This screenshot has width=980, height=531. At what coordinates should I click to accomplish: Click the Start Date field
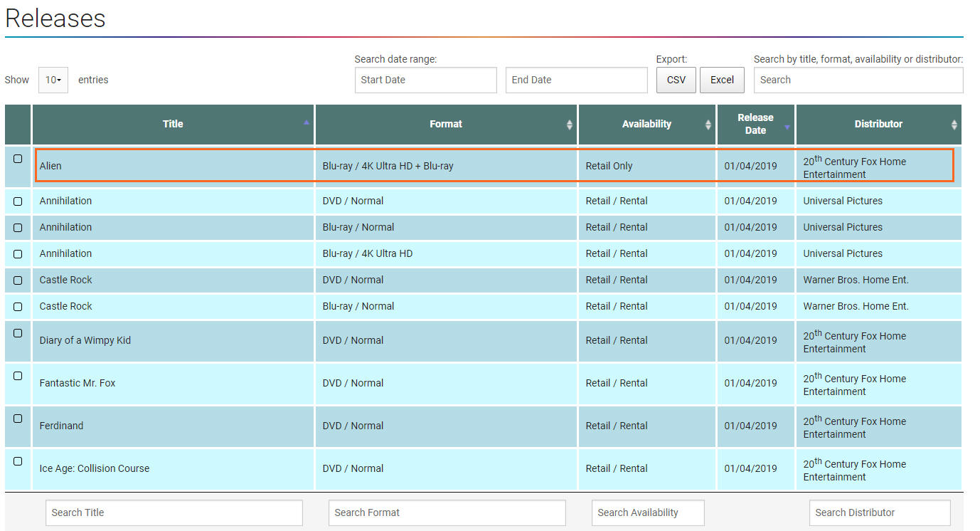point(425,80)
